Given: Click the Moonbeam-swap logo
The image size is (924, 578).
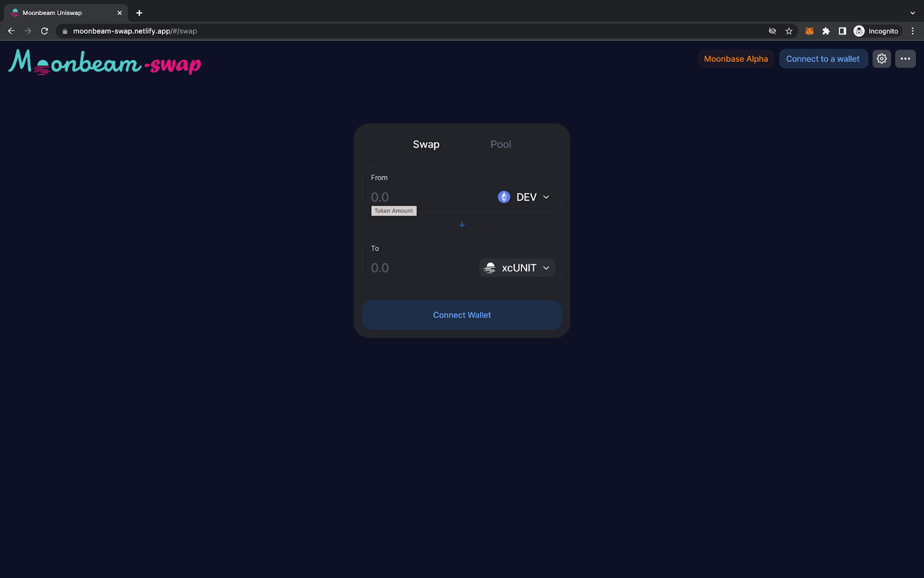Looking at the screenshot, I should [x=105, y=62].
